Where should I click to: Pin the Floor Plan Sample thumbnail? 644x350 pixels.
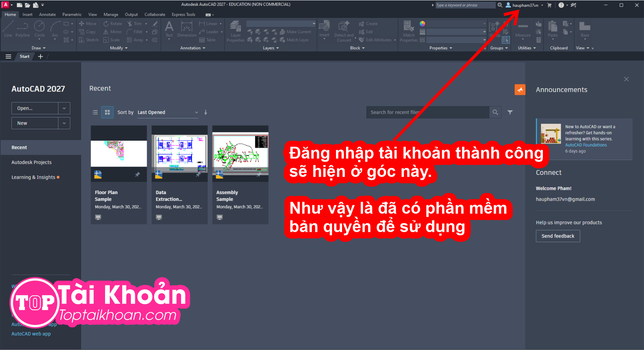pos(137,174)
